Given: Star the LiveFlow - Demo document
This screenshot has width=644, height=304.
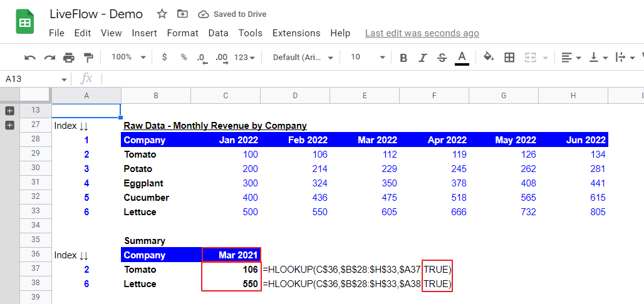Looking at the screenshot, I should point(162,14).
